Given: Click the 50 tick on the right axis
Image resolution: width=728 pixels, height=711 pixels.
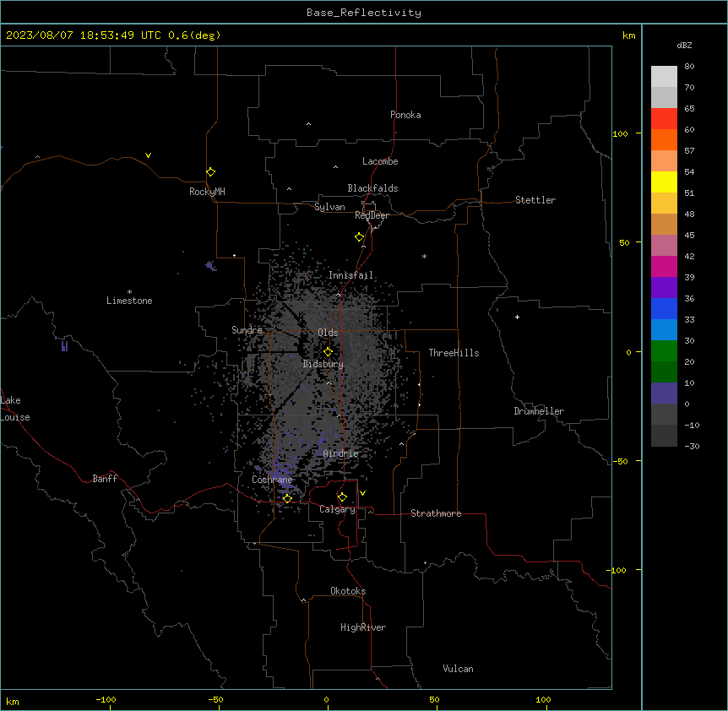Looking at the screenshot, I should pos(624,242).
